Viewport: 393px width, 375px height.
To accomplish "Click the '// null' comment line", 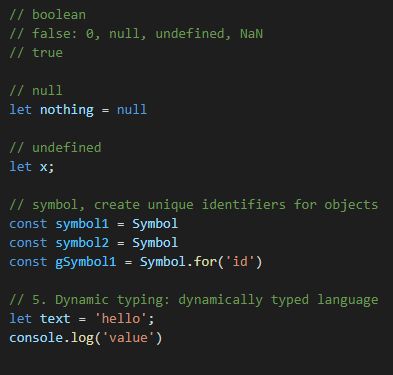I will click(x=36, y=91).
